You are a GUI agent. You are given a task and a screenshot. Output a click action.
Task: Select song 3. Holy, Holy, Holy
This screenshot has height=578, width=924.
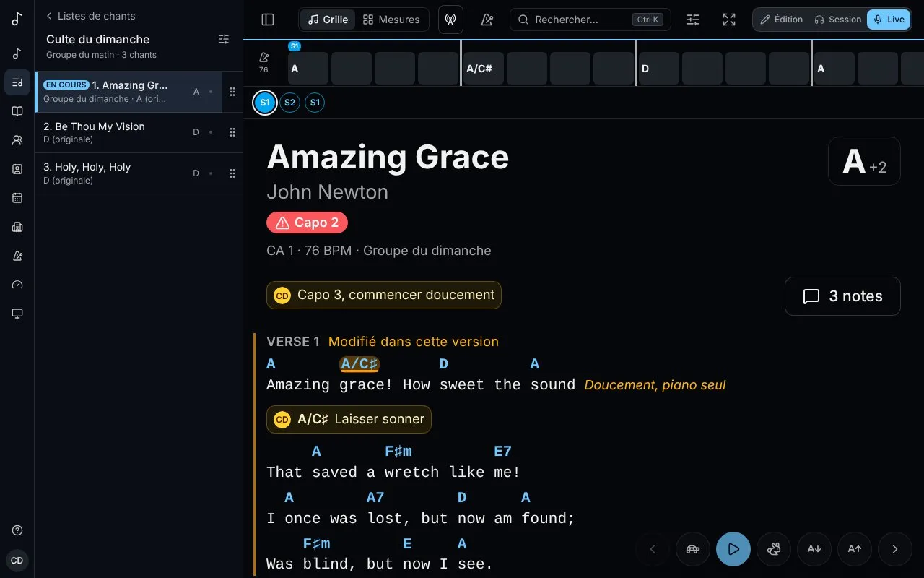click(x=128, y=173)
